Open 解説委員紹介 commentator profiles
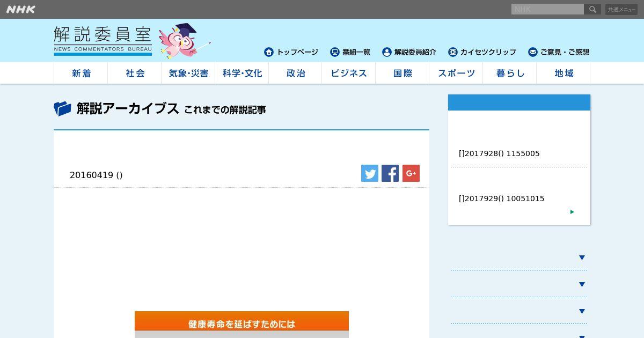This screenshot has height=338, width=644. 409,52
